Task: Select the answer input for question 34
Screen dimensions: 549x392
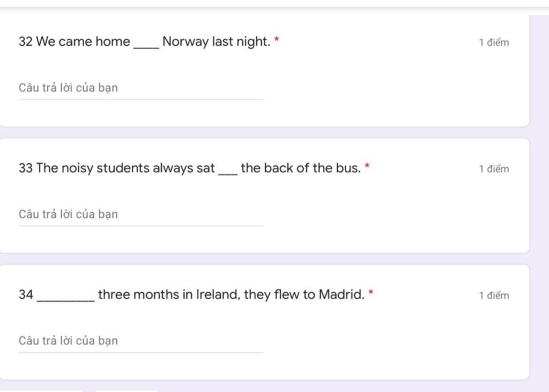Action: coord(141,341)
